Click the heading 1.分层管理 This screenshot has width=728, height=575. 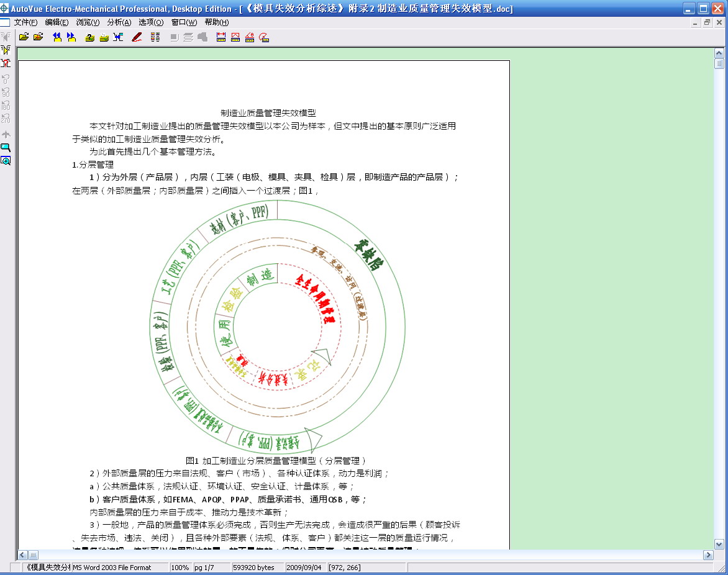click(93, 165)
